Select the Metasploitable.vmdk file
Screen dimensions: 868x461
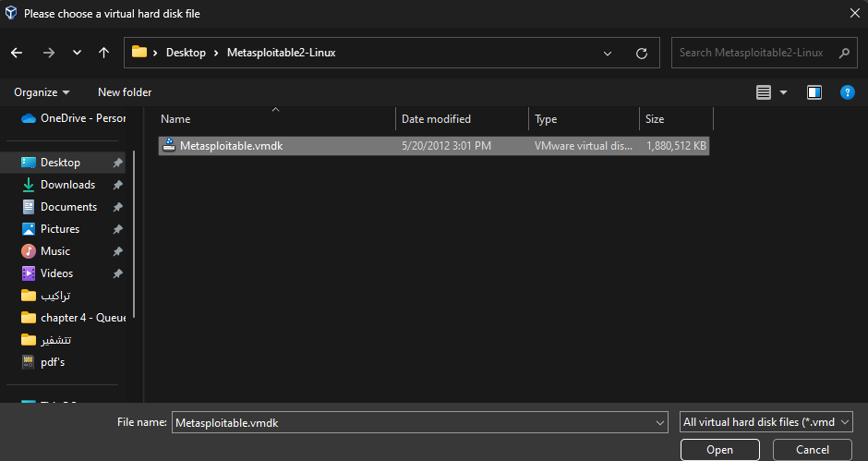(433, 146)
